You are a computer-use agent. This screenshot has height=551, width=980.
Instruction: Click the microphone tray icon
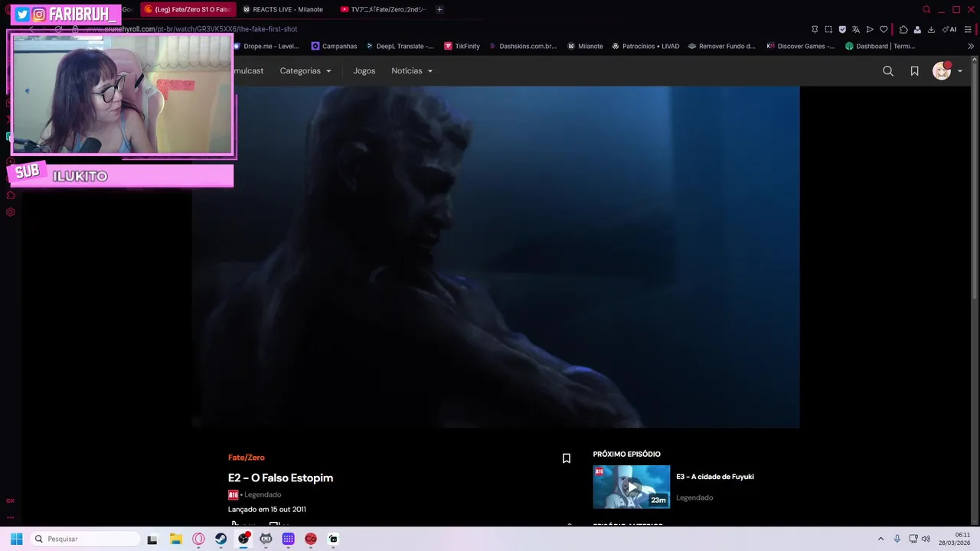(x=897, y=539)
